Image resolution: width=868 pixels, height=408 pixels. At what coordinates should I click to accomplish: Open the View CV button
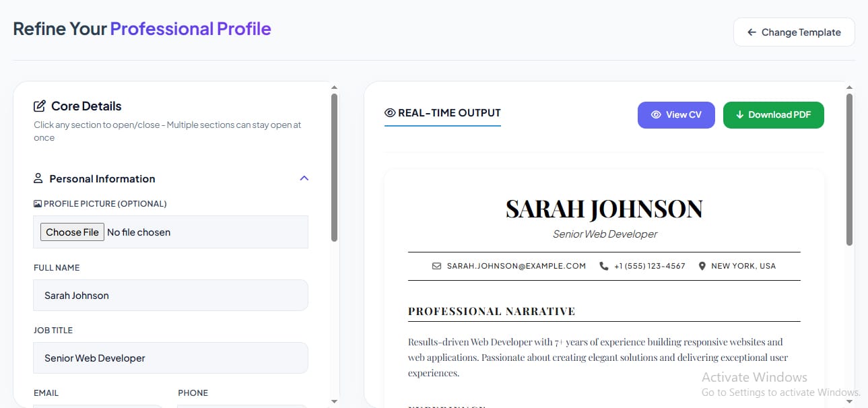pos(676,114)
